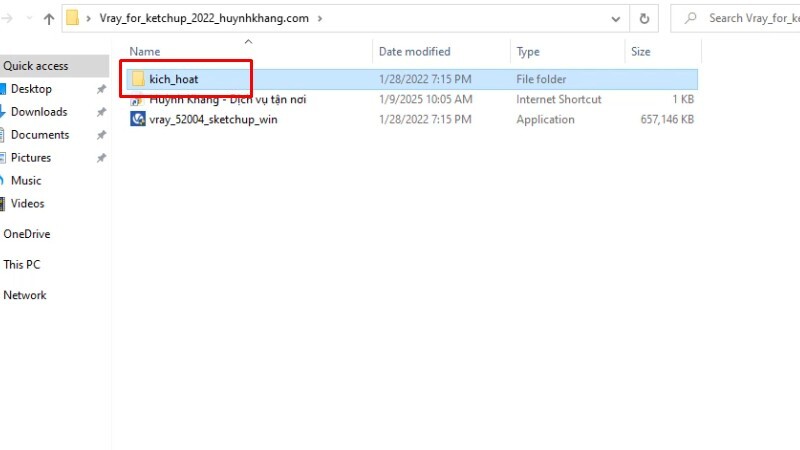This screenshot has height=450, width=800.
Task: Select Vray_for_ketchup_2022 breadcrumb path
Action: (x=204, y=18)
